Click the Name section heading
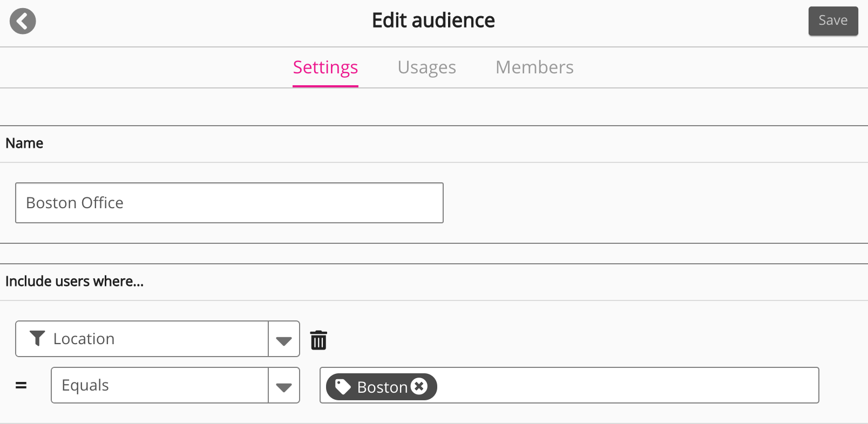Screen dimensions: 868x424 point(24,143)
